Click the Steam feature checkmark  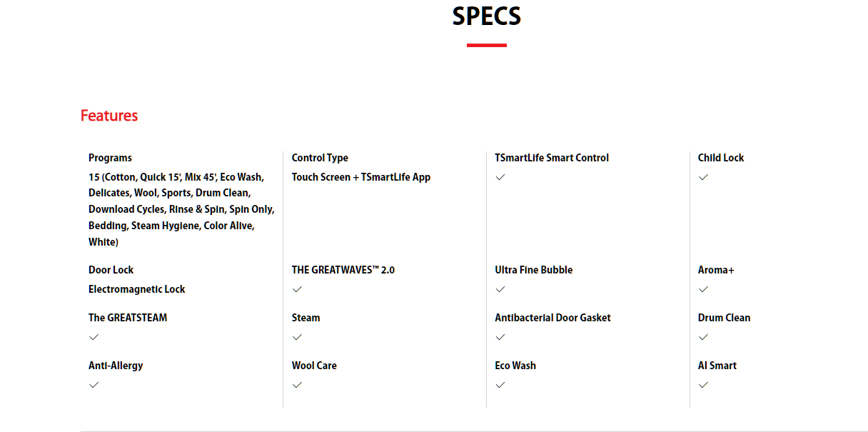tap(297, 337)
